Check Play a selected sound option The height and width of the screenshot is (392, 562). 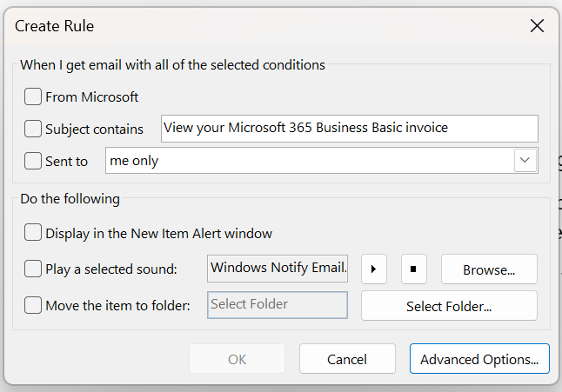point(33,269)
